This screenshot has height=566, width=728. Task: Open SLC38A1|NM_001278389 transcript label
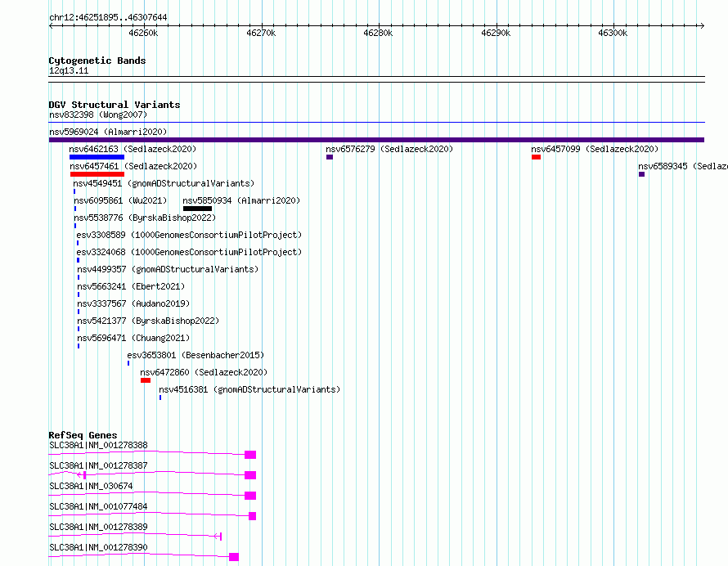point(98,527)
